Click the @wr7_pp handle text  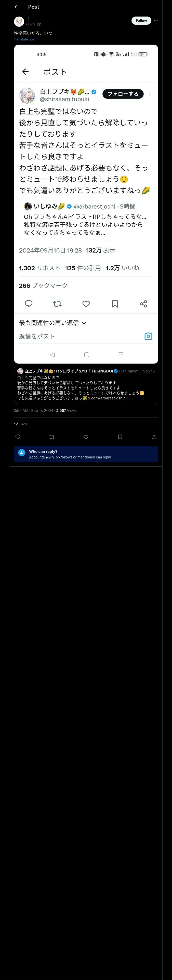click(34, 24)
